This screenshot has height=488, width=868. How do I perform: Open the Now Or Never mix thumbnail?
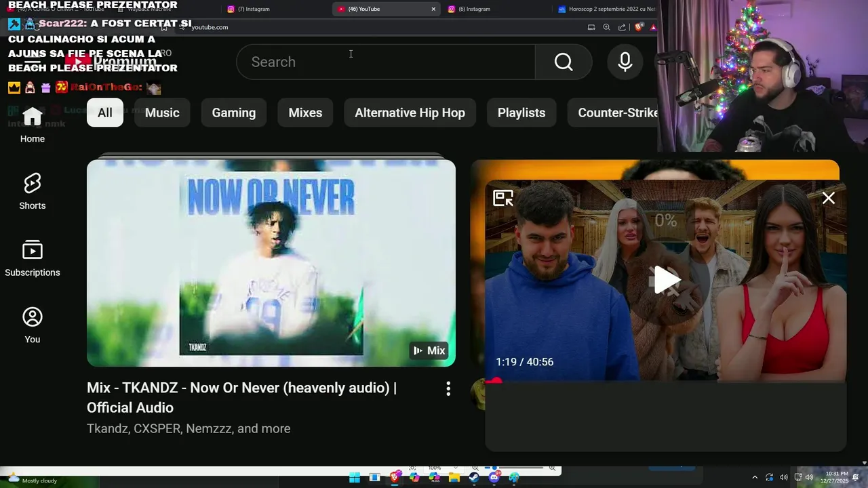(x=271, y=263)
